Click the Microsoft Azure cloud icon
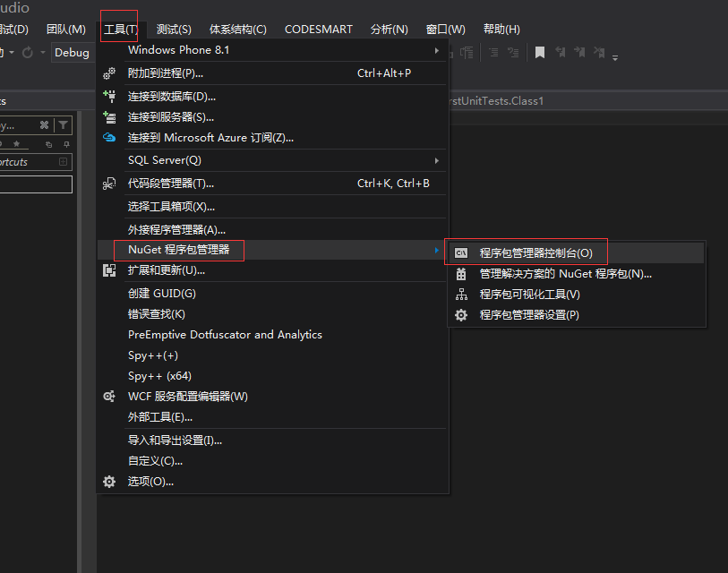 [109, 138]
